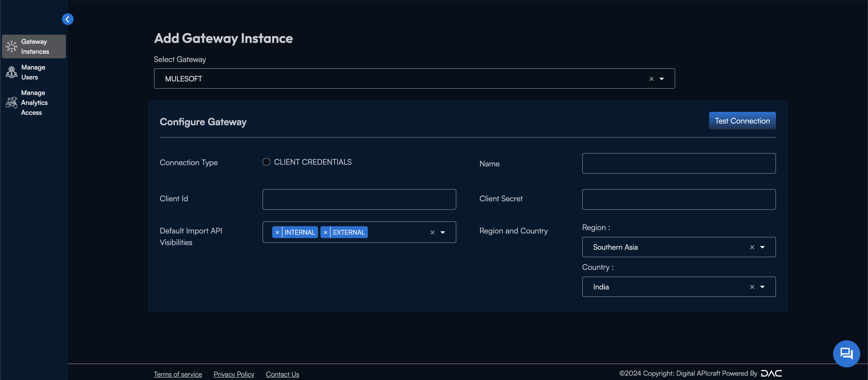The width and height of the screenshot is (868, 380).
Task: Clear the MULESOFT gateway selection
Action: (x=651, y=79)
